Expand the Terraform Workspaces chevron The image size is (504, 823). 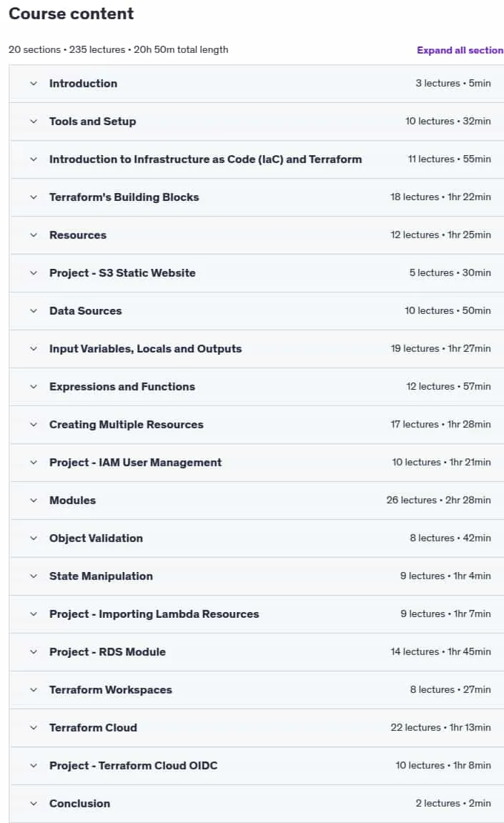click(x=34, y=690)
